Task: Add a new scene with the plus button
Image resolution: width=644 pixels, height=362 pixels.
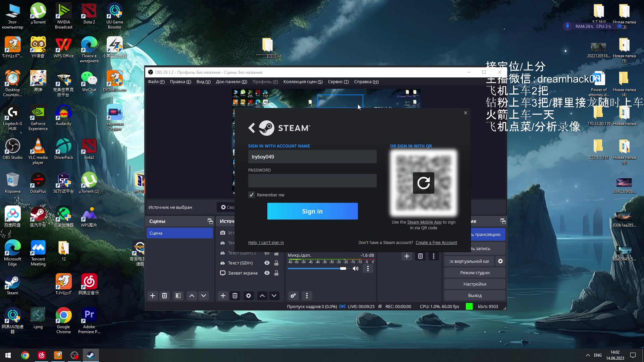Action: [153, 296]
